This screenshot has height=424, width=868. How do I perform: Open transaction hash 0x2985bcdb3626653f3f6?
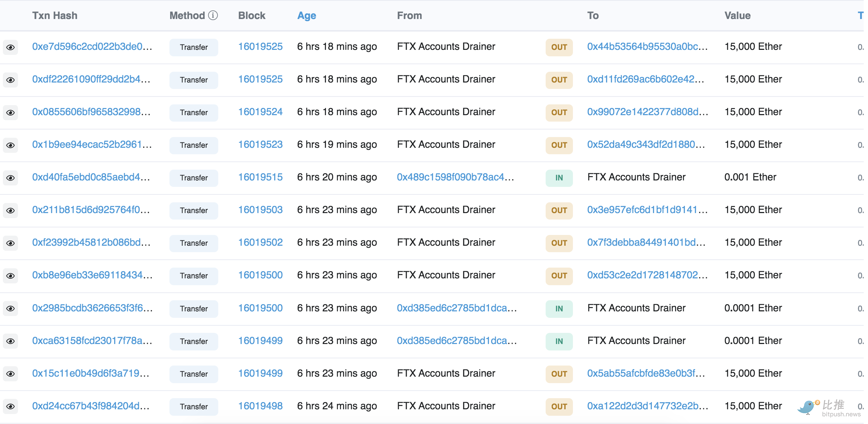[x=92, y=308]
